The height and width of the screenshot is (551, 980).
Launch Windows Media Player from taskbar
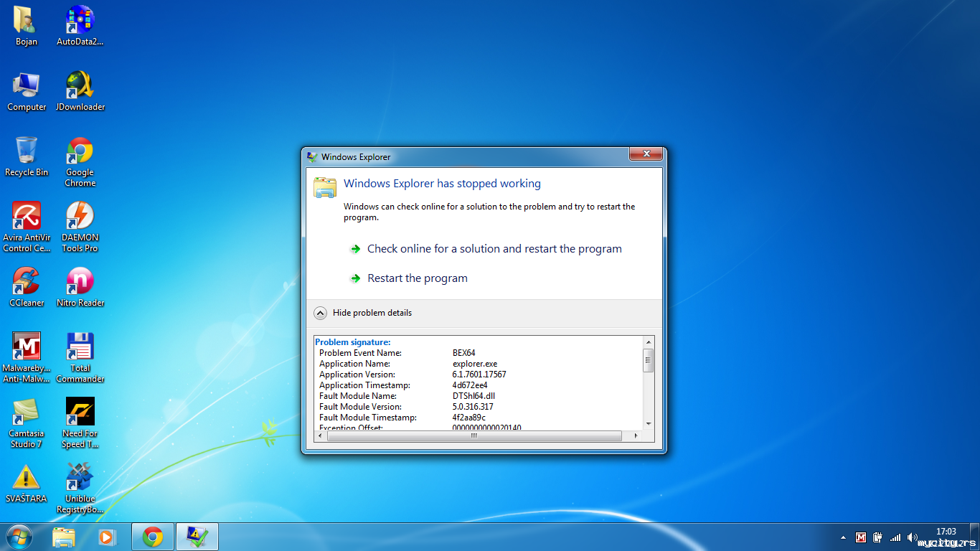(x=106, y=537)
